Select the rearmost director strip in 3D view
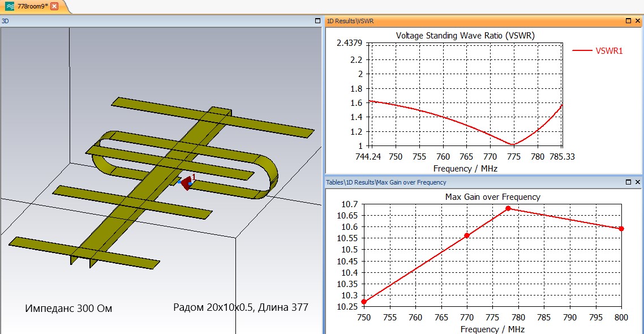The image size is (644, 334). tap(212, 118)
